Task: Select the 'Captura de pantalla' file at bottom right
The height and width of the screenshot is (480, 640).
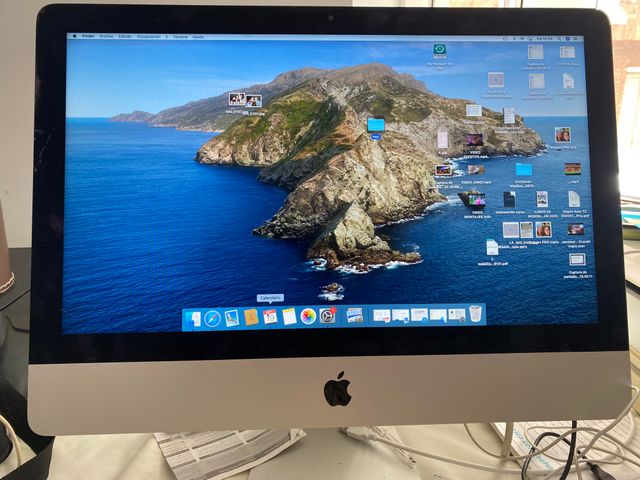Action: tap(577, 260)
